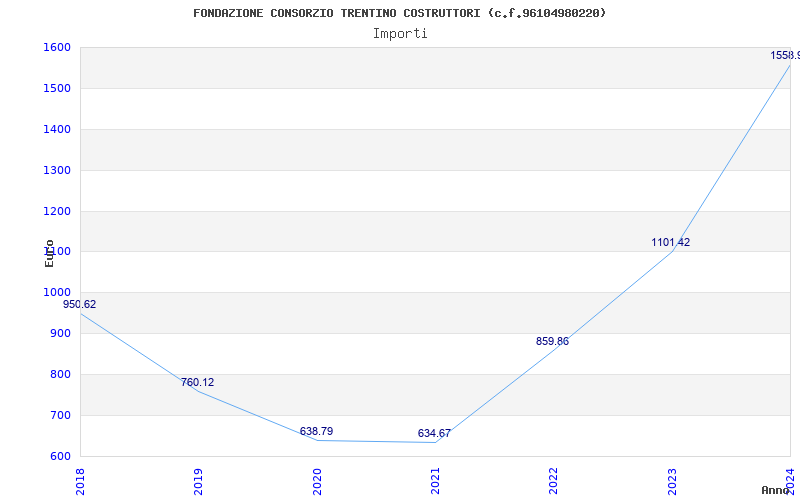Click the 2020 x-axis label
The height and width of the screenshot is (500, 800).
[316, 482]
